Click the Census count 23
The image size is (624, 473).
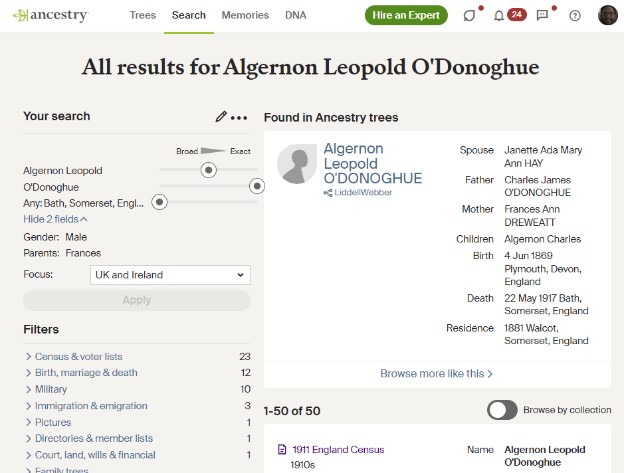(245, 356)
